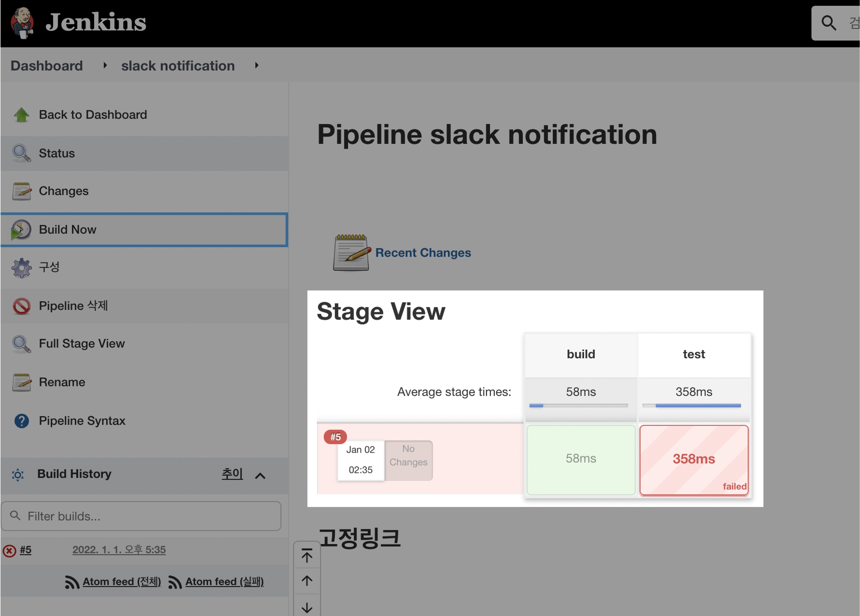Click the gear icon next to 구성

pos(21,268)
